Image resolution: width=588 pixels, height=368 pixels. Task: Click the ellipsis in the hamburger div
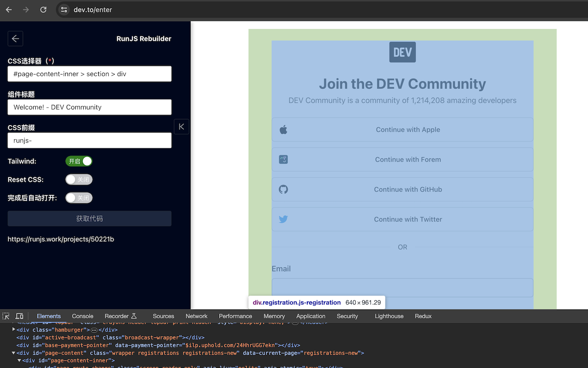[94, 330]
